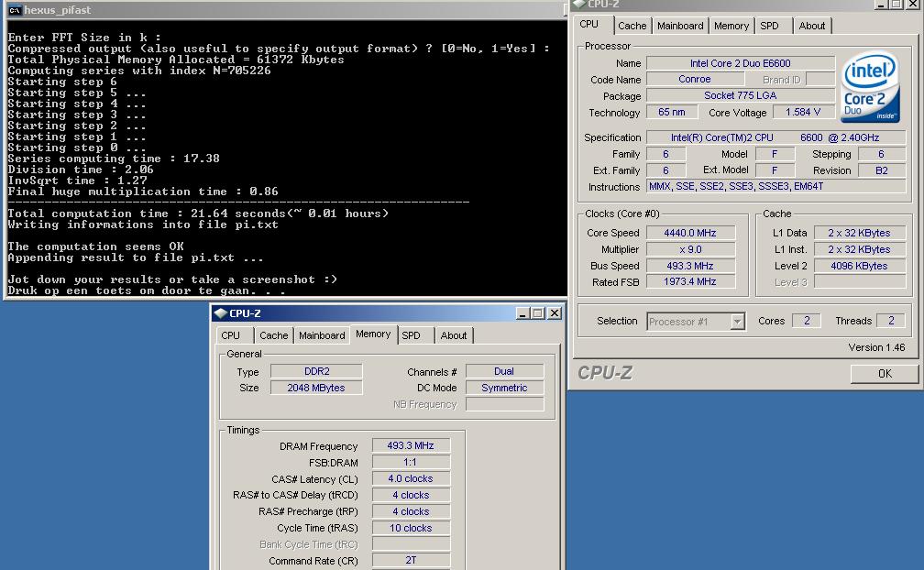Click the tRCD value 4 clocks
Image resolution: width=924 pixels, height=570 pixels.
(411, 495)
